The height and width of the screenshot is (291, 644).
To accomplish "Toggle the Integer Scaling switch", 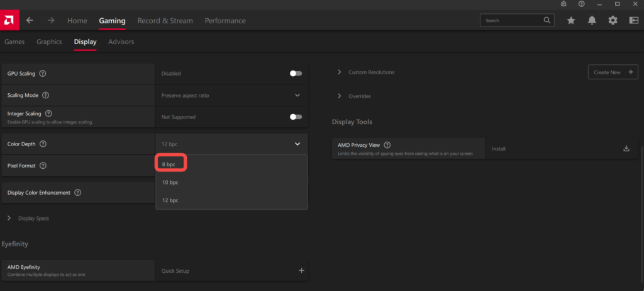I will point(296,117).
